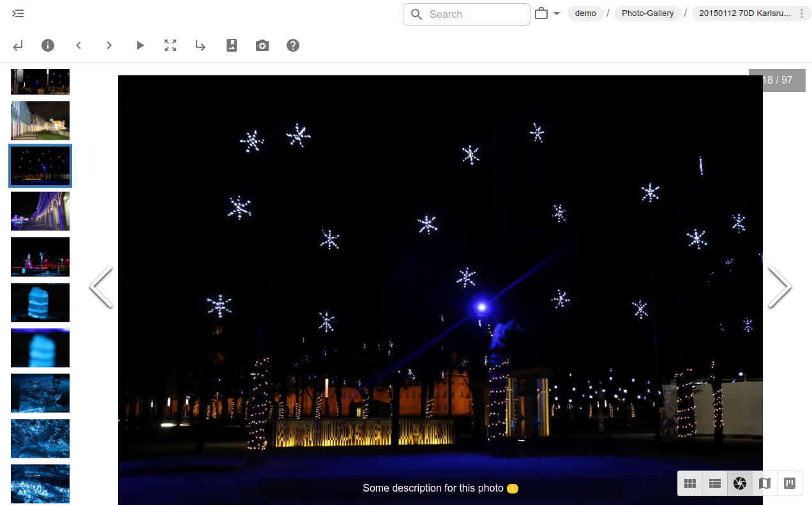Navigate to Photo-Gallery breadcrumb
Screen dimensions: 812x505
coord(647,13)
